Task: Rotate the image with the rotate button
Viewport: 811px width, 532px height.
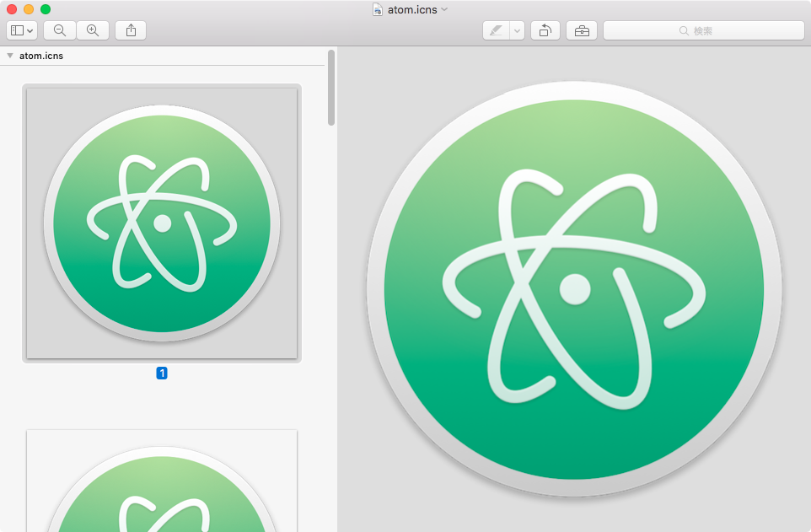Action: pos(545,30)
